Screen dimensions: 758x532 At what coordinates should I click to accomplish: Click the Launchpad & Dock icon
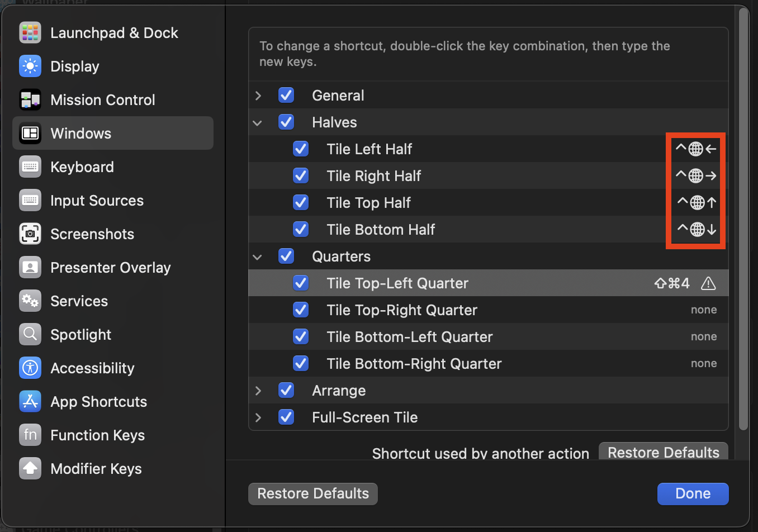(x=30, y=33)
